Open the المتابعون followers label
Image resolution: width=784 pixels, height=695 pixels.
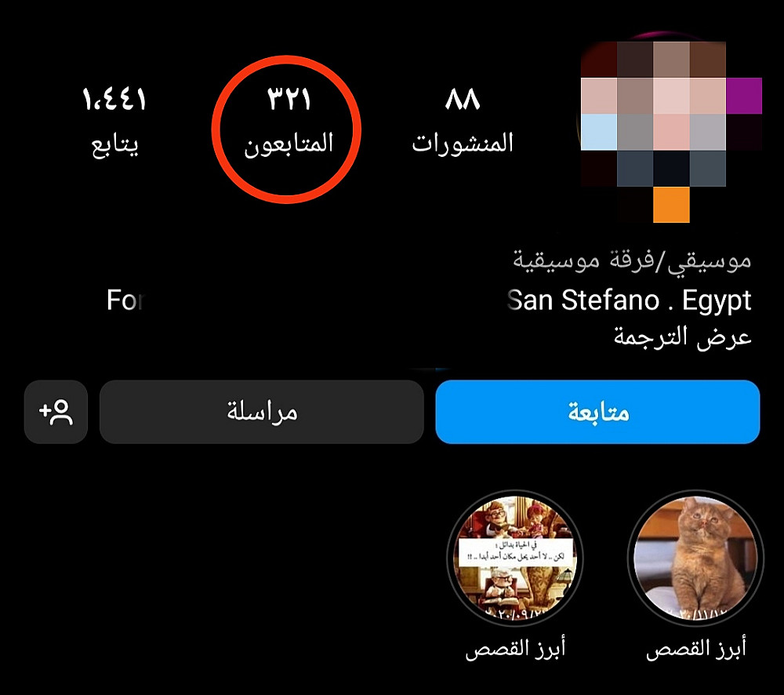pyautogui.click(x=289, y=144)
